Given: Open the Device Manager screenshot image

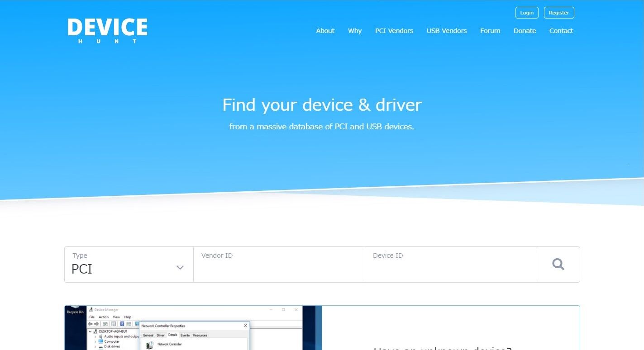Looking at the screenshot, I should tap(193, 328).
